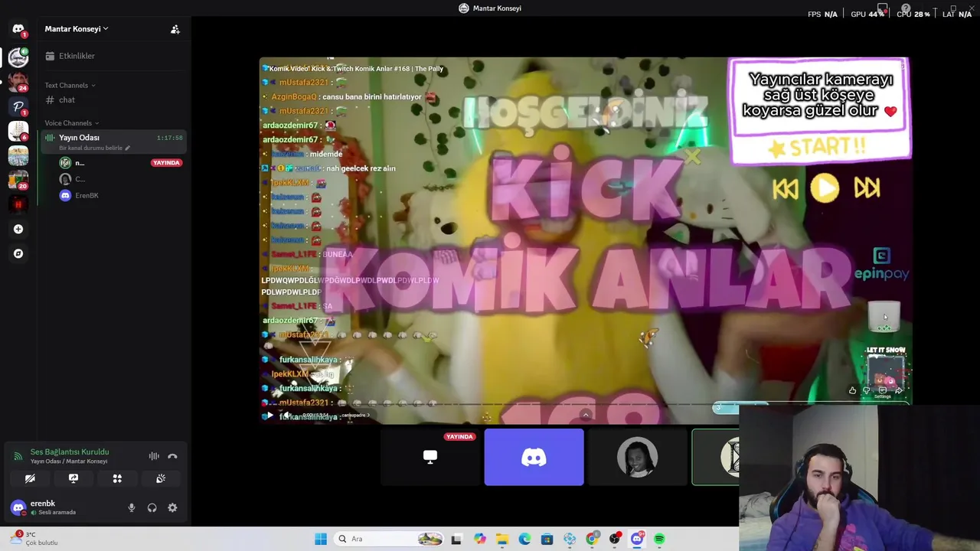Click the rewind overlay button in stream
Viewport: 980px width, 551px height.
click(785, 188)
